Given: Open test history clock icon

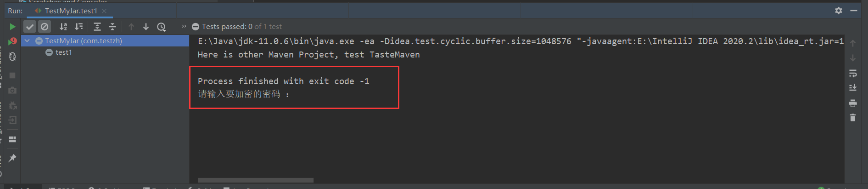Looking at the screenshot, I should pyautogui.click(x=162, y=27).
